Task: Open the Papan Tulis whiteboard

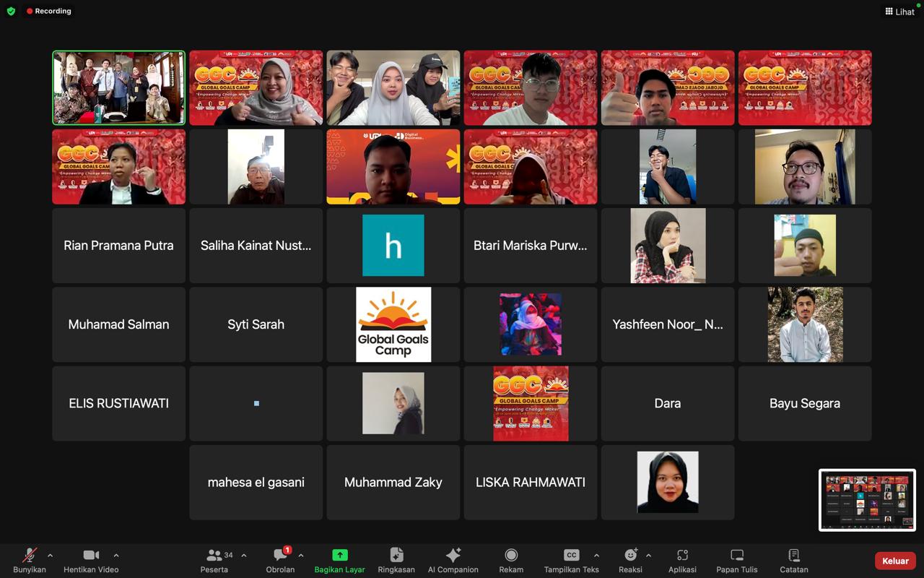Action: pos(737,560)
